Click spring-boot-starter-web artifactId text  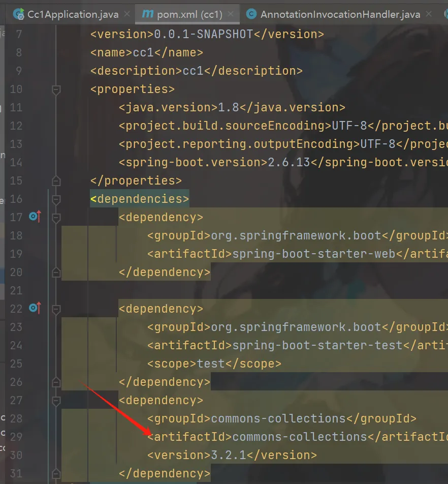[x=314, y=254]
